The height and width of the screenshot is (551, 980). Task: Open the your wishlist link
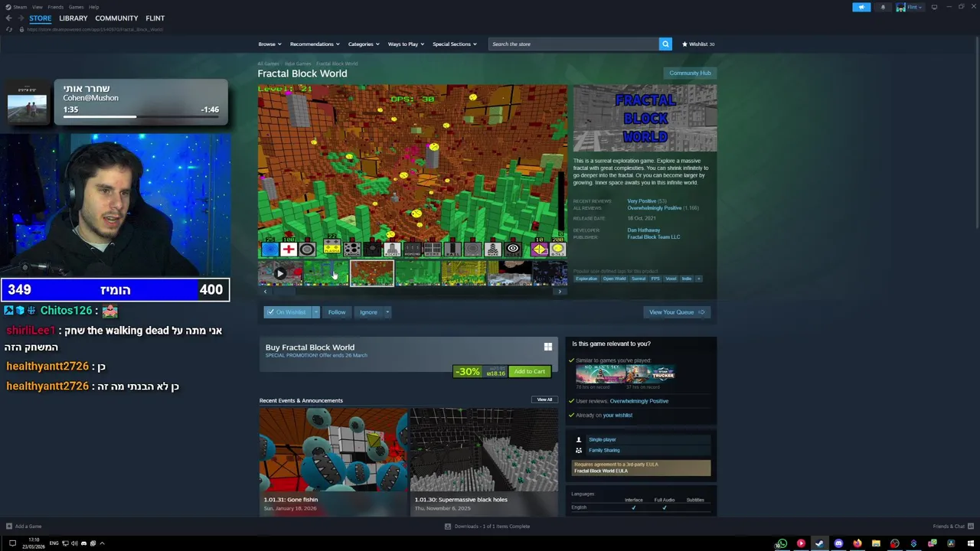coord(618,415)
